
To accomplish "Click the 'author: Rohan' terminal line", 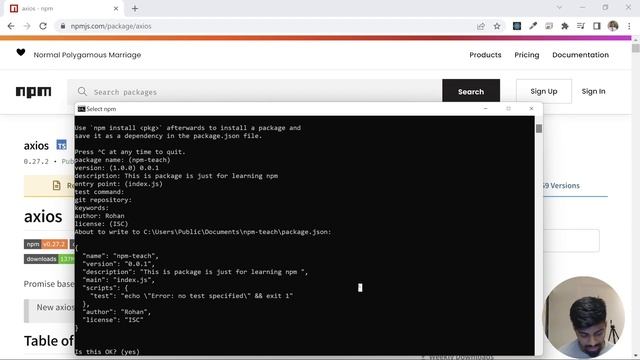I will [100, 216].
